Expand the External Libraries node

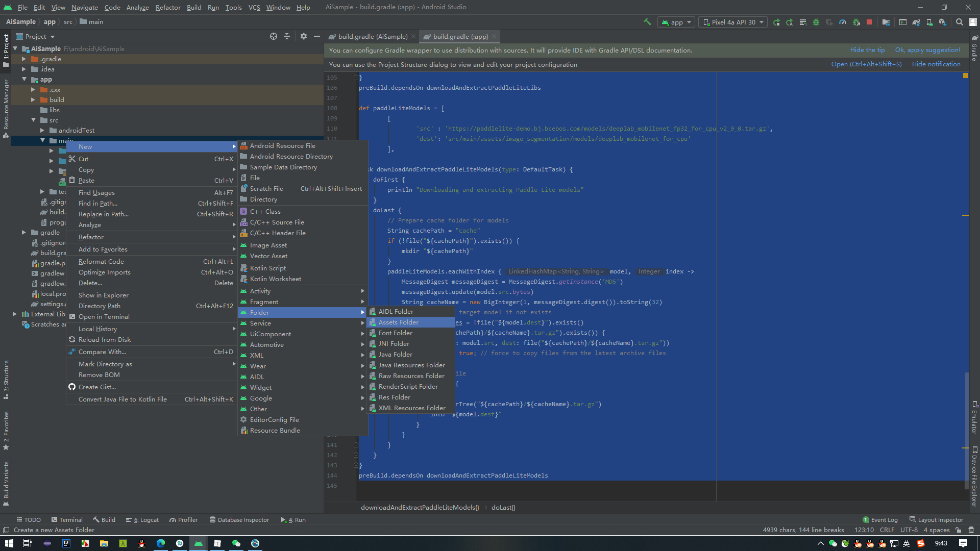click(x=15, y=314)
